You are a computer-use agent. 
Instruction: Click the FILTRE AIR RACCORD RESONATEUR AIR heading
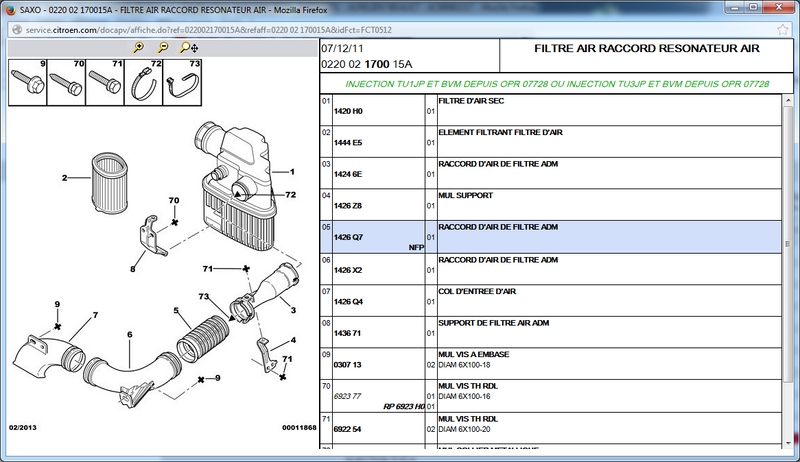click(x=646, y=48)
